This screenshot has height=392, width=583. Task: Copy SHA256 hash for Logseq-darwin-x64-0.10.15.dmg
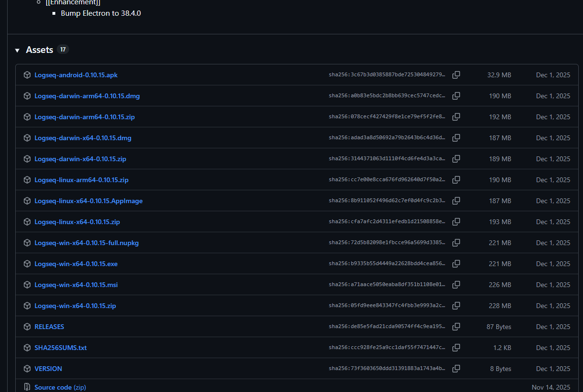456,138
